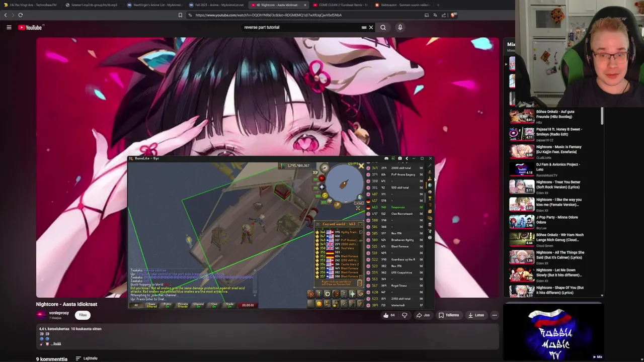Viewport: 644px width, 362px height.
Task: Reload the browser page
Action: click(21, 15)
